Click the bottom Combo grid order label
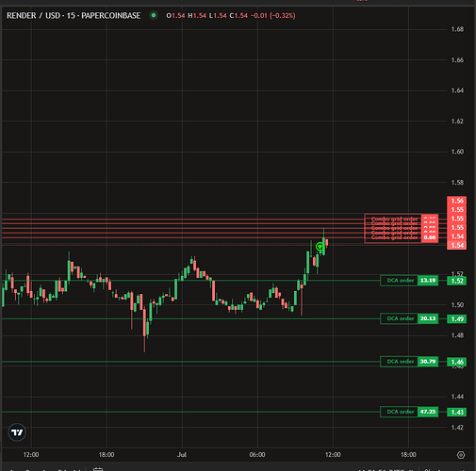 [394, 237]
